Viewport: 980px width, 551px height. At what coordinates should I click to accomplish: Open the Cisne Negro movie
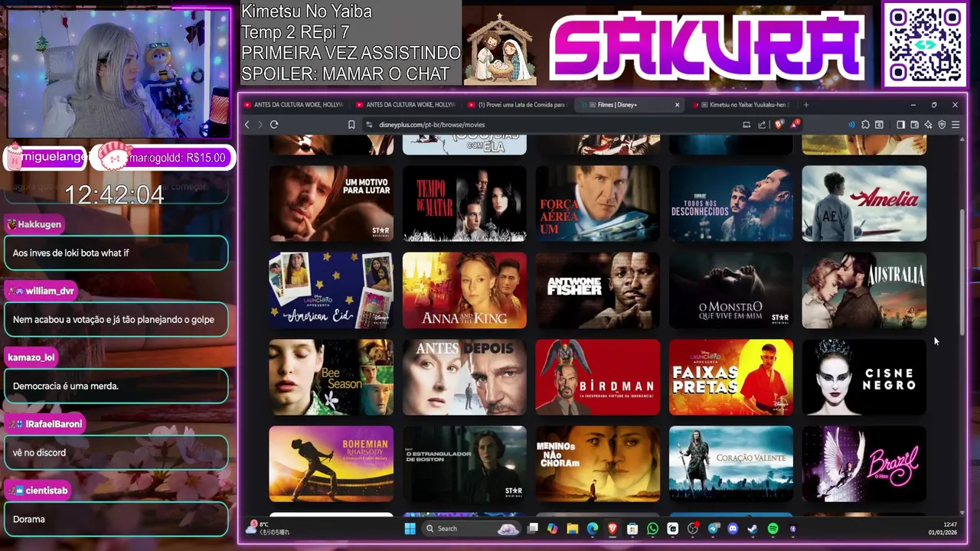coord(864,377)
